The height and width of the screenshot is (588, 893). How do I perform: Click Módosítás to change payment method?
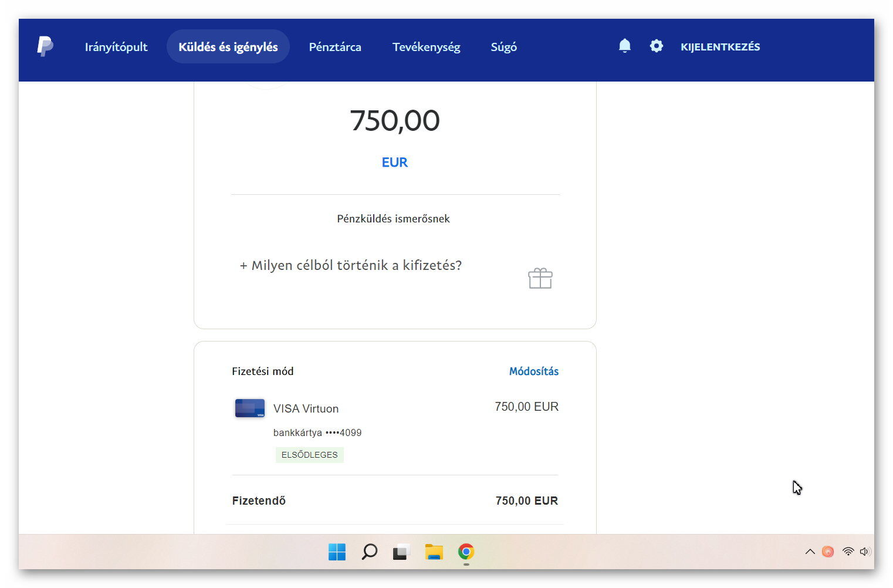pos(534,371)
